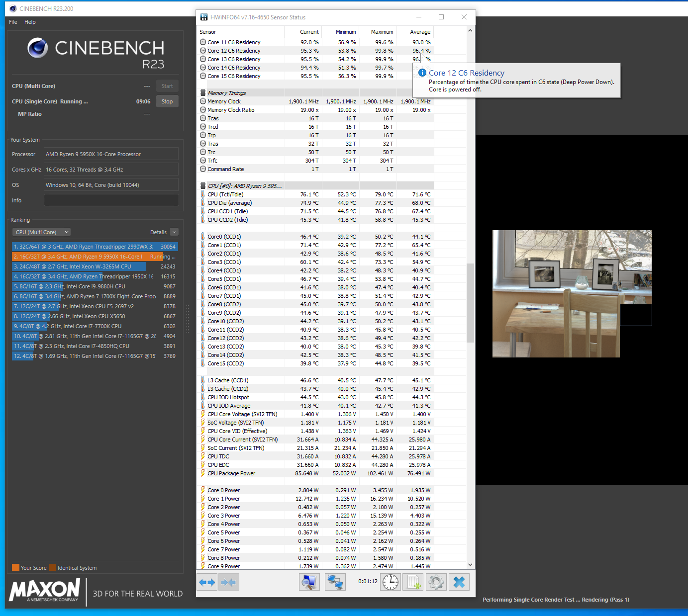The height and width of the screenshot is (616, 688).
Task: Click the disabled Start button for CPU Multi Core
Action: click(167, 86)
